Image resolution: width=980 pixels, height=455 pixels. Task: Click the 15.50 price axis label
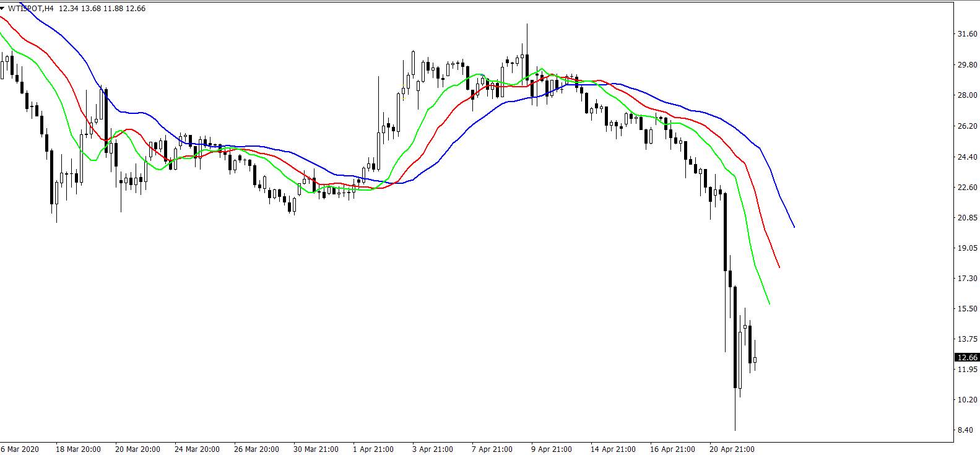[x=967, y=308]
